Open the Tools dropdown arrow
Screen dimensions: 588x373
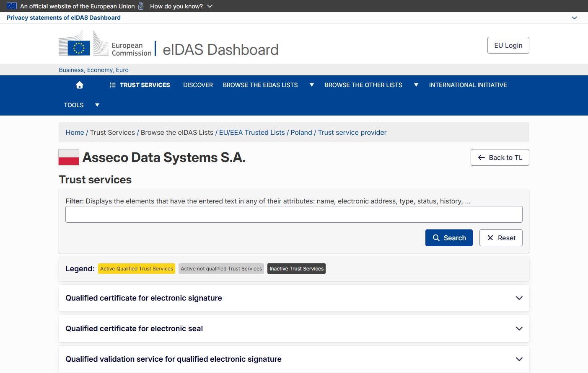tap(97, 105)
